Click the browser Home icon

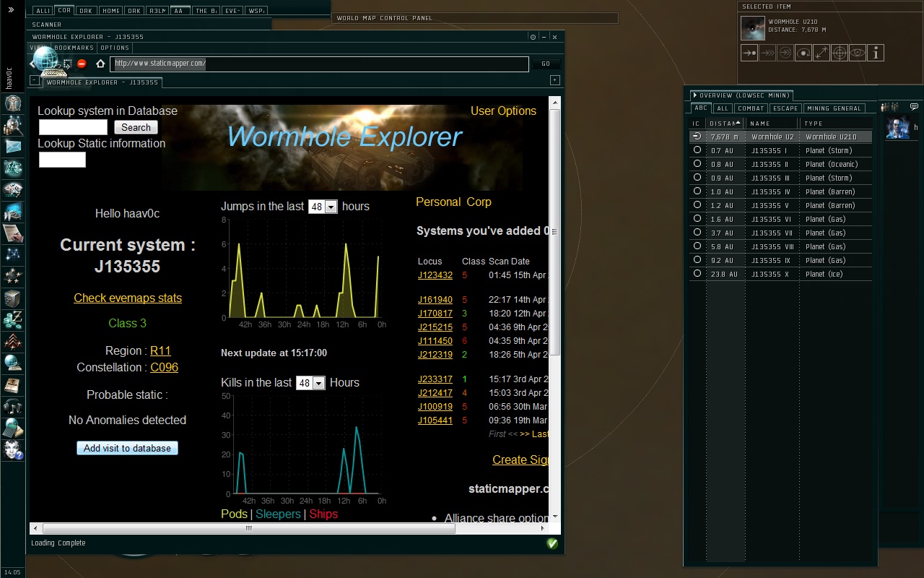[x=100, y=64]
